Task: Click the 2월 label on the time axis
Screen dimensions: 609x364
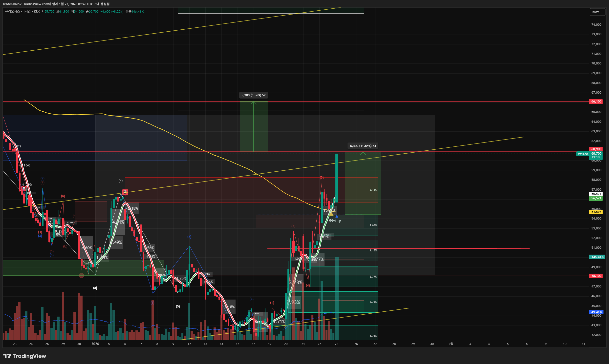Action: point(451,344)
